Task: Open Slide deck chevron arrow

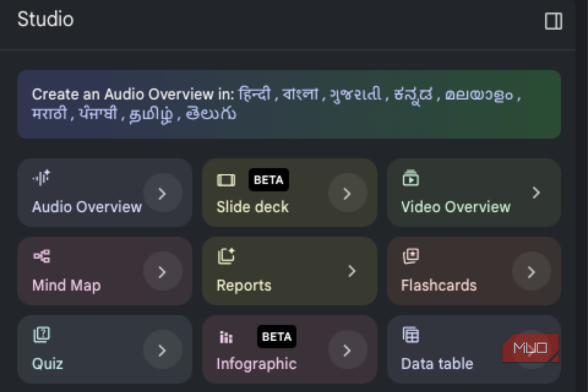Action: 347,193
